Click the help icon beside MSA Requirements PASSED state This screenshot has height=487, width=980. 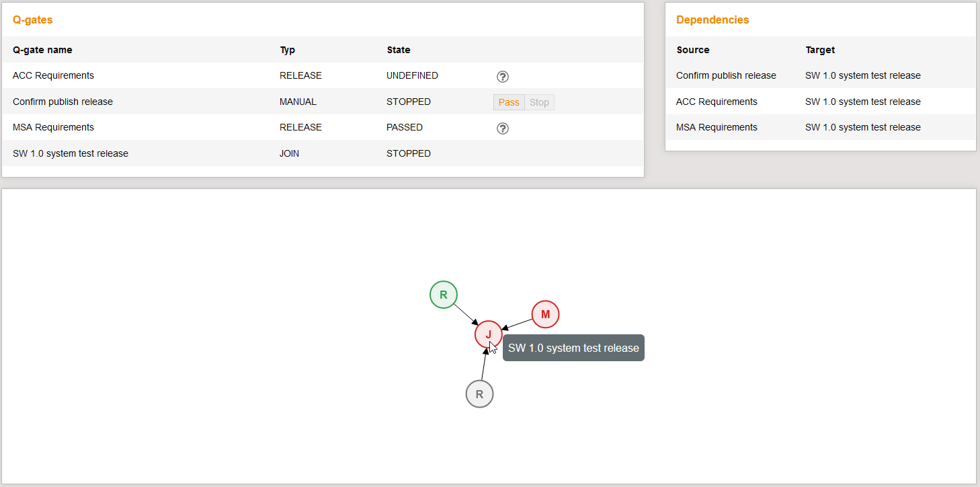(x=502, y=128)
